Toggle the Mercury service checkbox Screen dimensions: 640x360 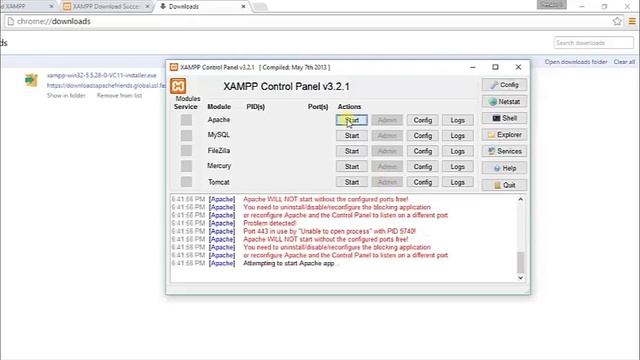(x=187, y=166)
